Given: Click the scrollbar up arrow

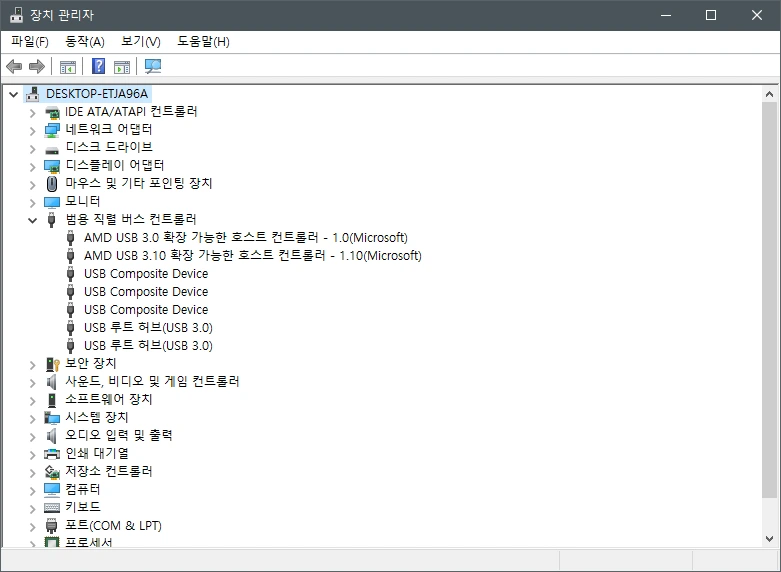Looking at the screenshot, I should [x=769, y=94].
